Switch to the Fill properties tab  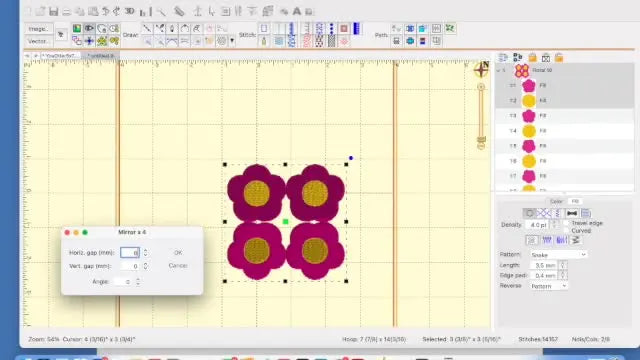[575, 201]
